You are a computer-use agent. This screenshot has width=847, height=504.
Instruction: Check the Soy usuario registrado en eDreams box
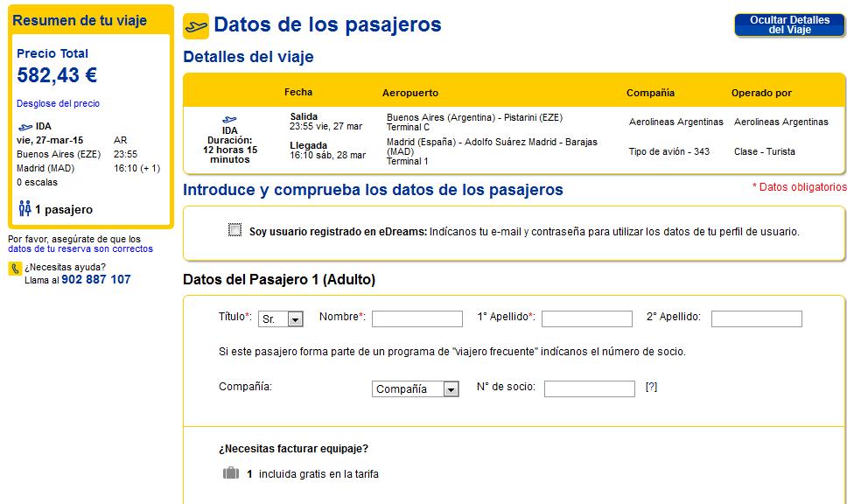click(x=235, y=229)
